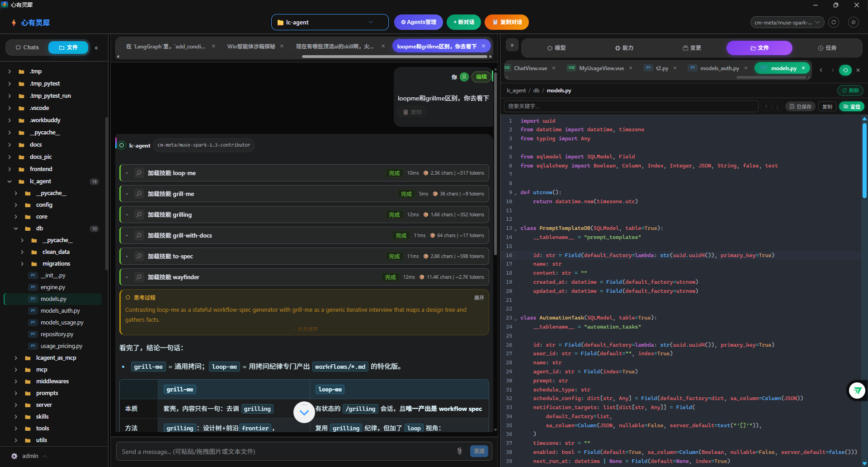The image size is (868, 467).
Task: Click the refresh icon beside the model selector
Action: click(834, 22)
